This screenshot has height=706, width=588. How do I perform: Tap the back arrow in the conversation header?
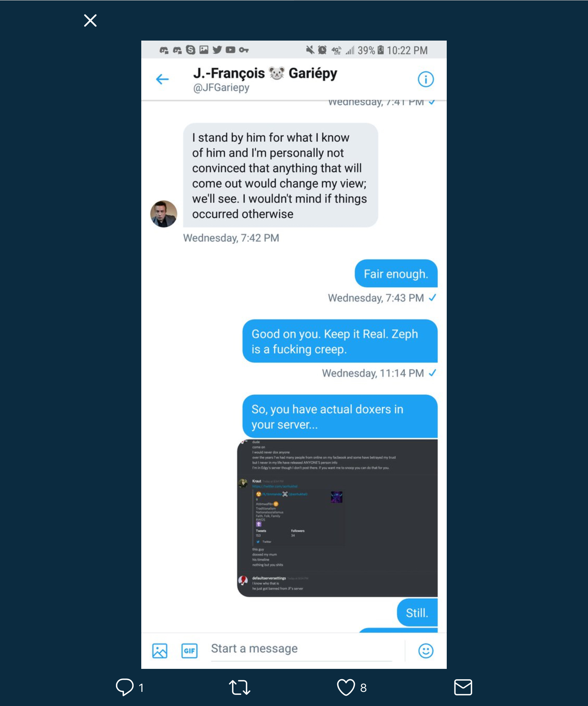(162, 79)
